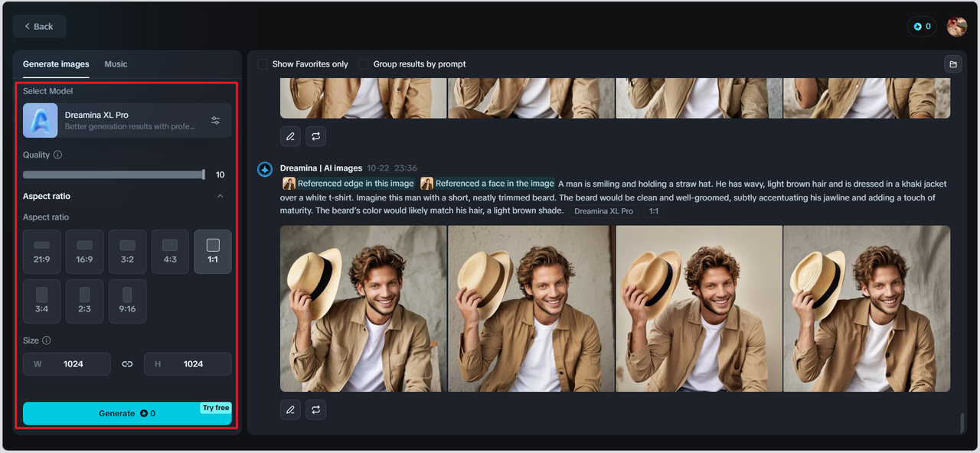Viewport: 980px width, 453px height.
Task: Choose the 9:16 aspect ratio
Action: click(x=128, y=301)
